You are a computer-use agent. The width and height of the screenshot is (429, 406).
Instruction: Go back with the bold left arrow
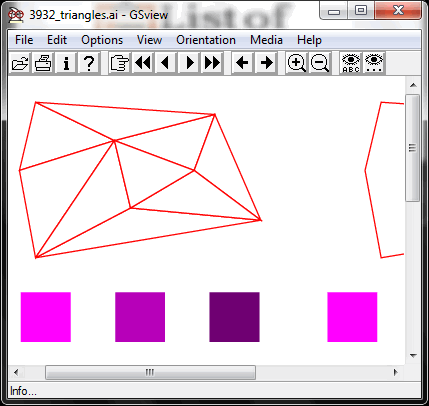coord(242,63)
